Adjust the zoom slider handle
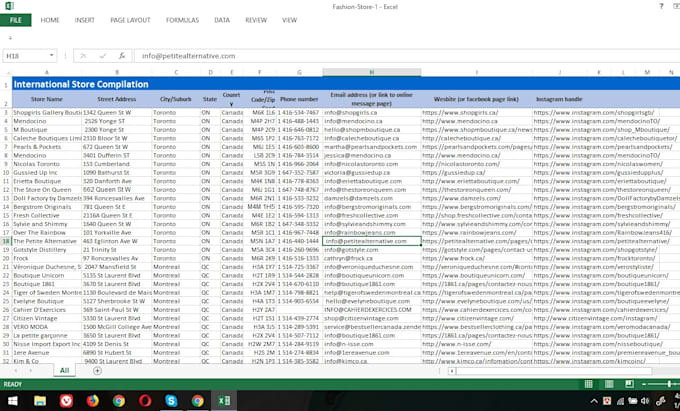The width and height of the screenshot is (680, 411). pyautogui.click(x=670, y=384)
